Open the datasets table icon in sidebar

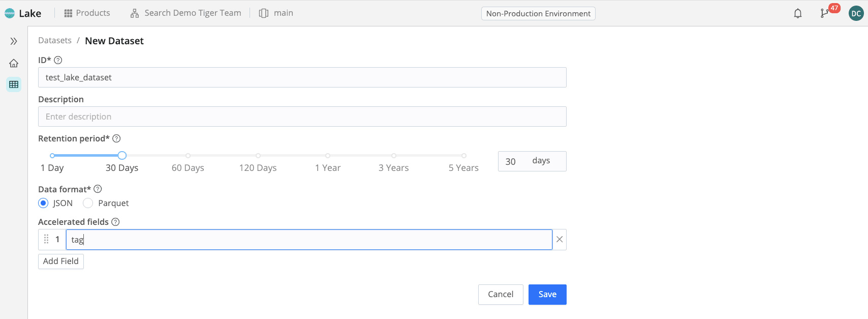[14, 84]
